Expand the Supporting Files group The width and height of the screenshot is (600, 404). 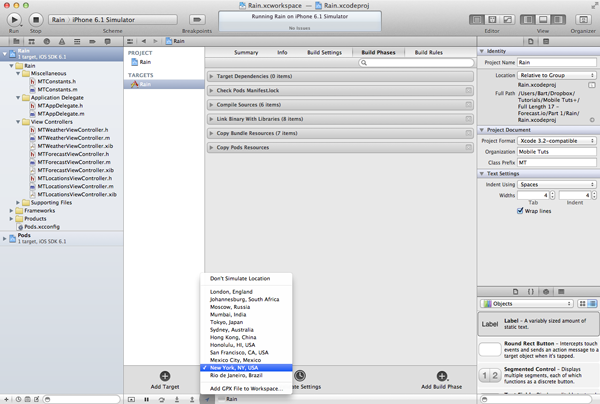18,202
